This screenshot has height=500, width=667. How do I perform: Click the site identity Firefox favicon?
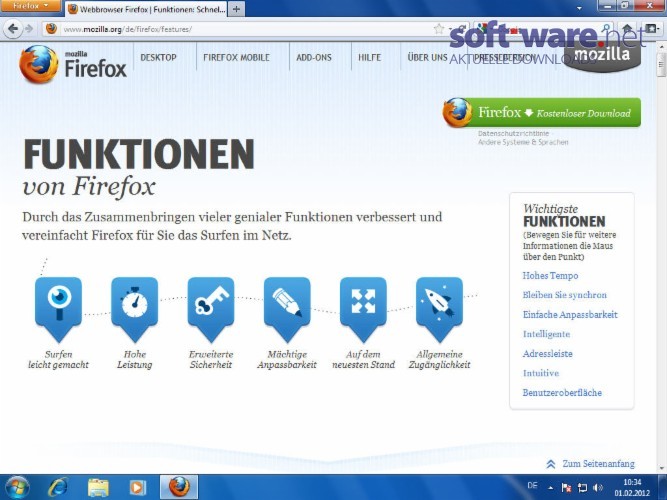tap(51, 29)
